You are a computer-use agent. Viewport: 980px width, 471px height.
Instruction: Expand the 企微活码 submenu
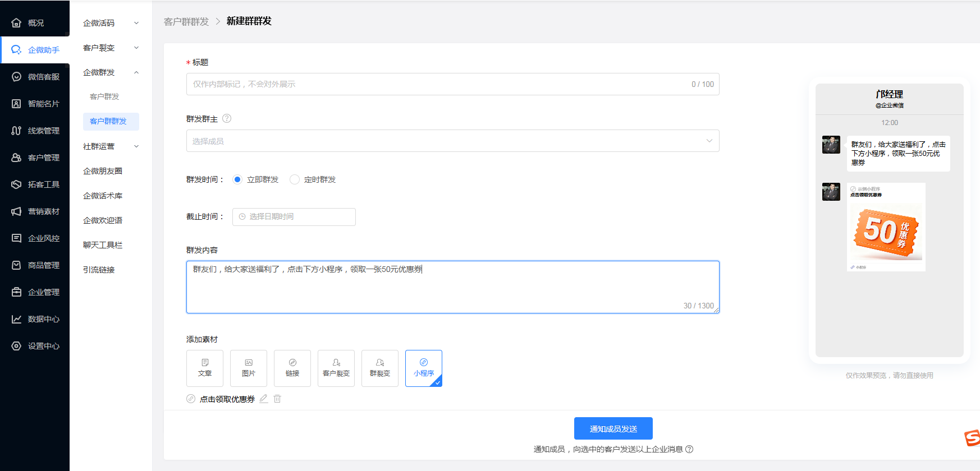(x=111, y=23)
